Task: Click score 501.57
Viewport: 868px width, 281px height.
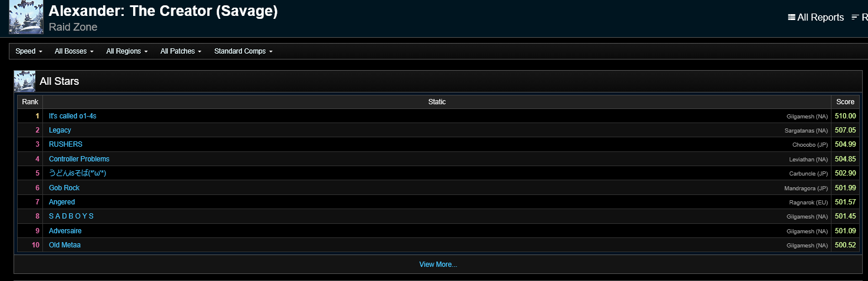Action: point(846,202)
